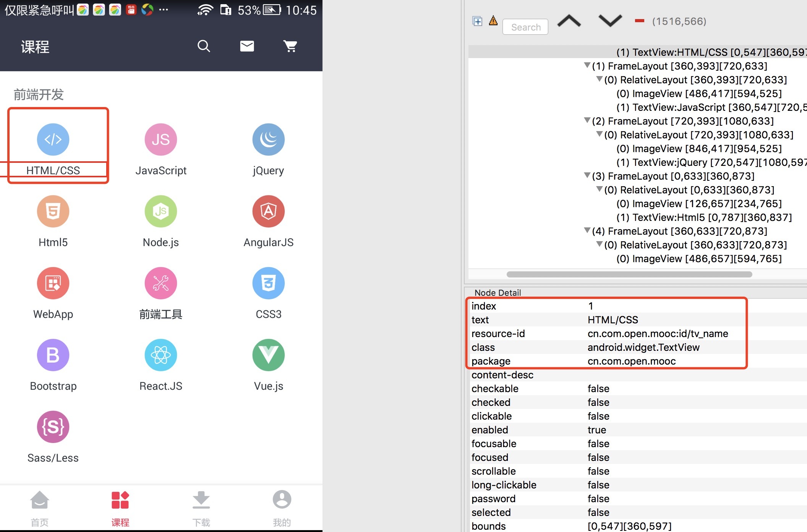Click the battery icon in the phone status bar
Screen dimensions: 807x532
click(272, 10)
